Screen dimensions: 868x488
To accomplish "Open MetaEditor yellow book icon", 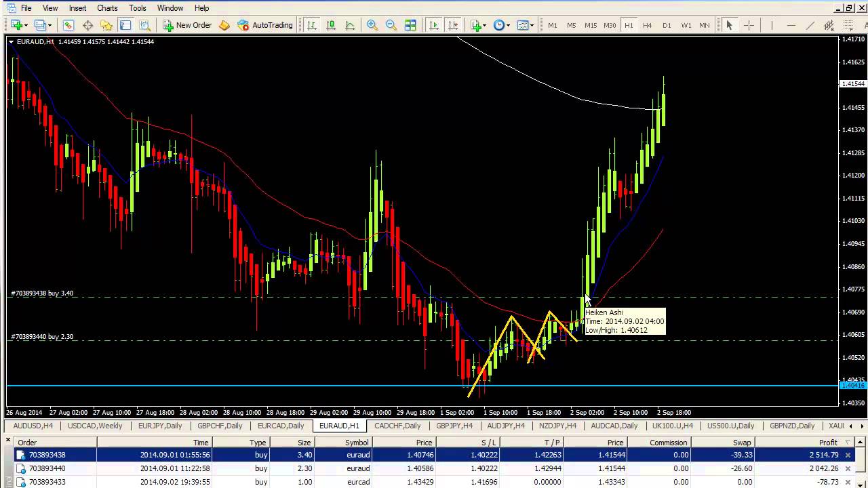I will pyautogui.click(x=224, y=25).
